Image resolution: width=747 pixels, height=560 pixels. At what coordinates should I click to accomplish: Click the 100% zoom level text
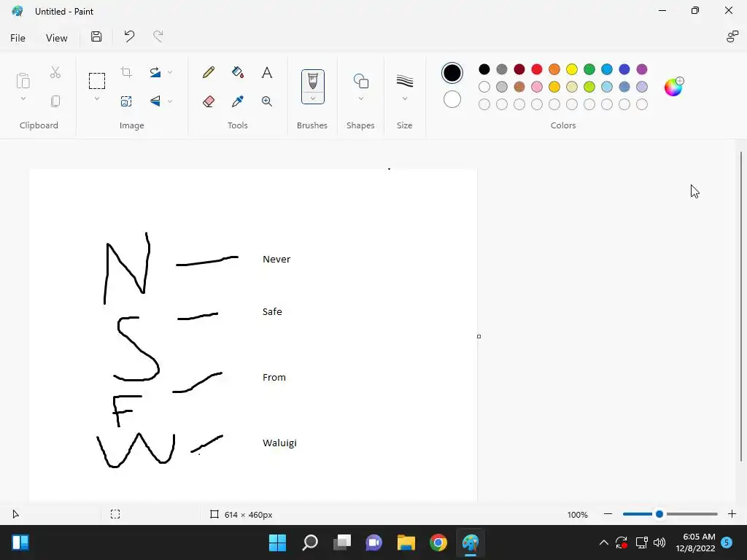578,514
